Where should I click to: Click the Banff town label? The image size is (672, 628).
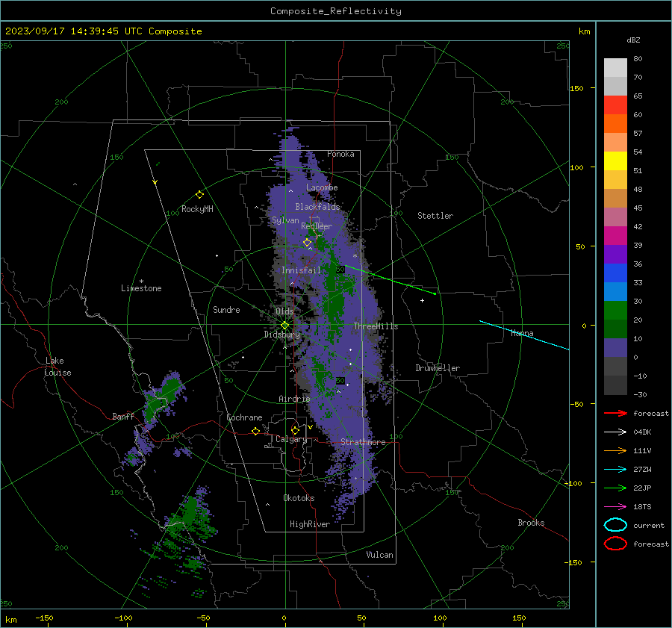(x=123, y=416)
